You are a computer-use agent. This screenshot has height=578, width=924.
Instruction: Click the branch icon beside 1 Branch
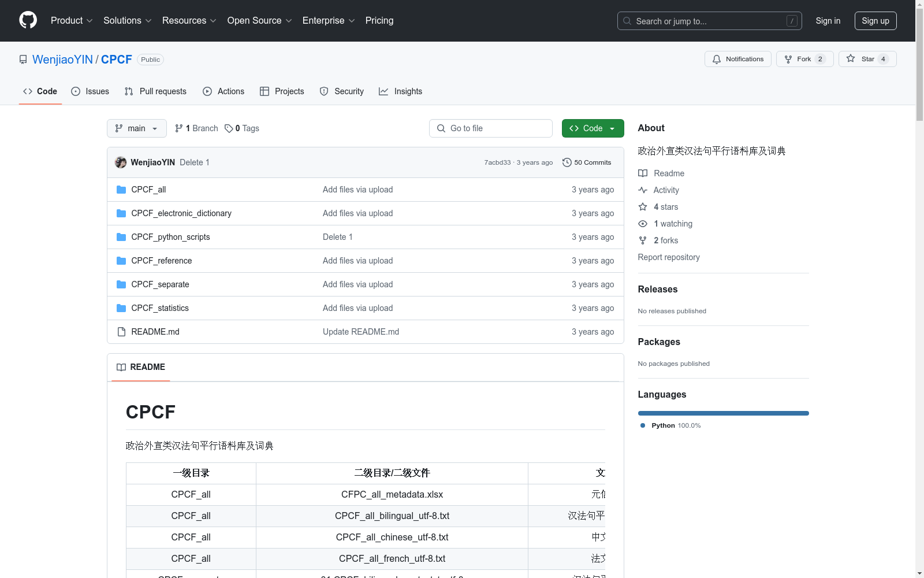(x=179, y=128)
